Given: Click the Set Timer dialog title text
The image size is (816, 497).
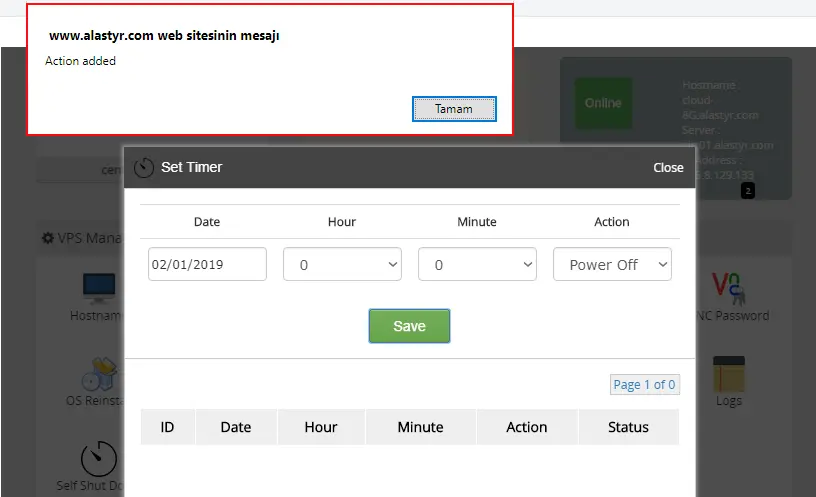Looking at the screenshot, I should (192, 167).
